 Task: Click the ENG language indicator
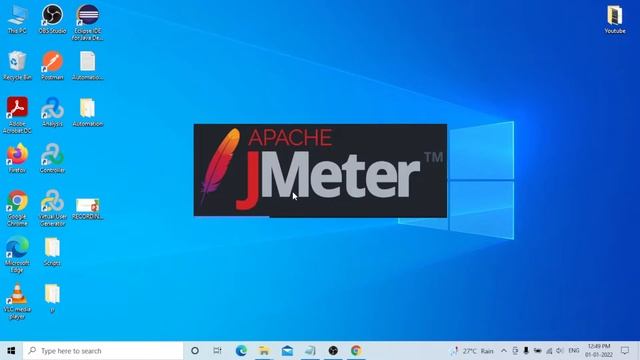coord(573,351)
